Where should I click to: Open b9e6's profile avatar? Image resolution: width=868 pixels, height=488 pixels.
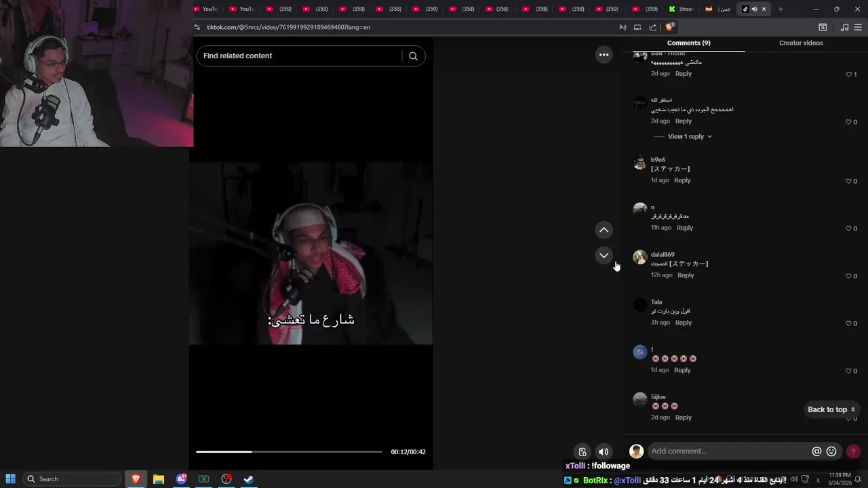(x=640, y=162)
